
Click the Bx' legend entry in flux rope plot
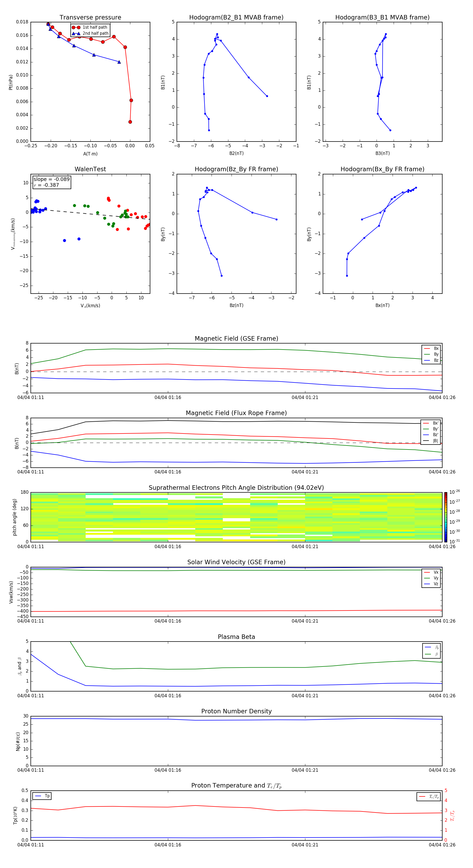pyautogui.click(x=431, y=423)
